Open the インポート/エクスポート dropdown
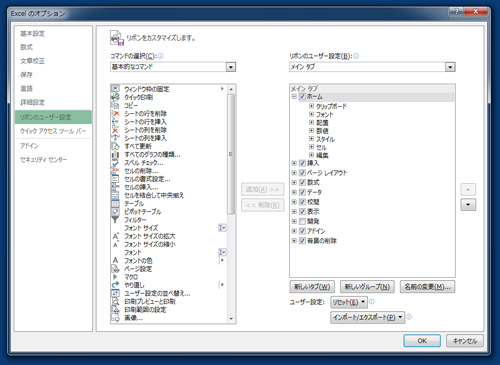The image size is (500, 365). (x=367, y=317)
